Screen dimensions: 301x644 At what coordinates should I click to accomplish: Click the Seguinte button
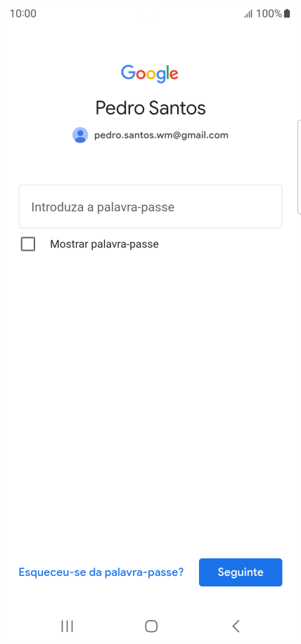pos(241,572)
